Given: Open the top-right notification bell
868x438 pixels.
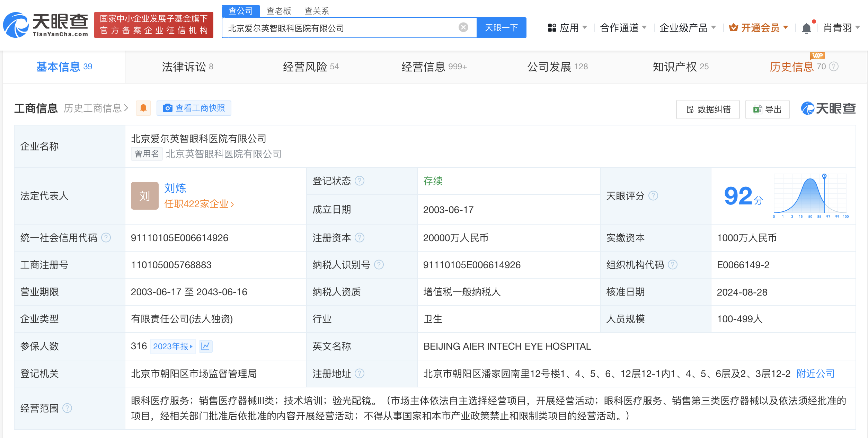Looking at the screenshot, I should (x=807, y=27).
